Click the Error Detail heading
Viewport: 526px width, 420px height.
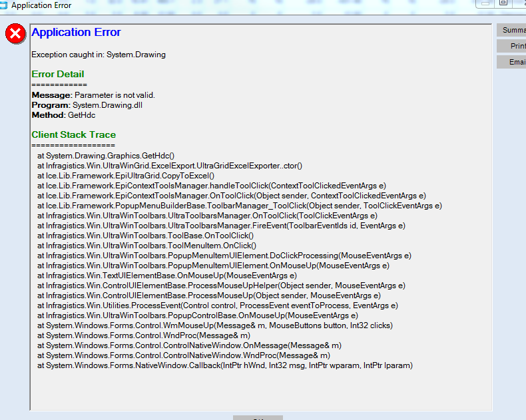coord(58,74)
